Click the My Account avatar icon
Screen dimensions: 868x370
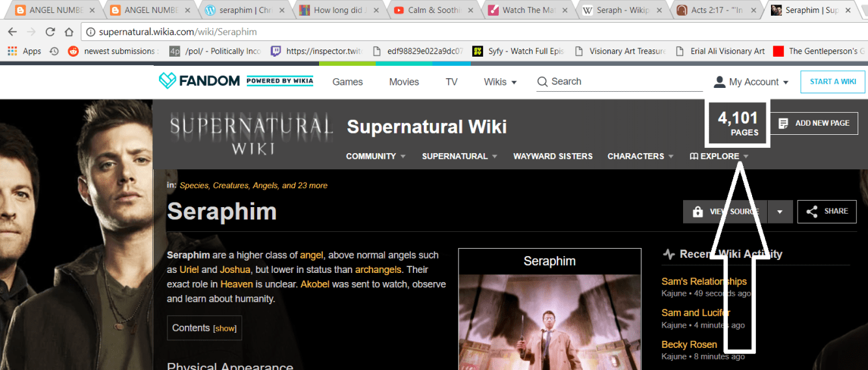(720, 81)
